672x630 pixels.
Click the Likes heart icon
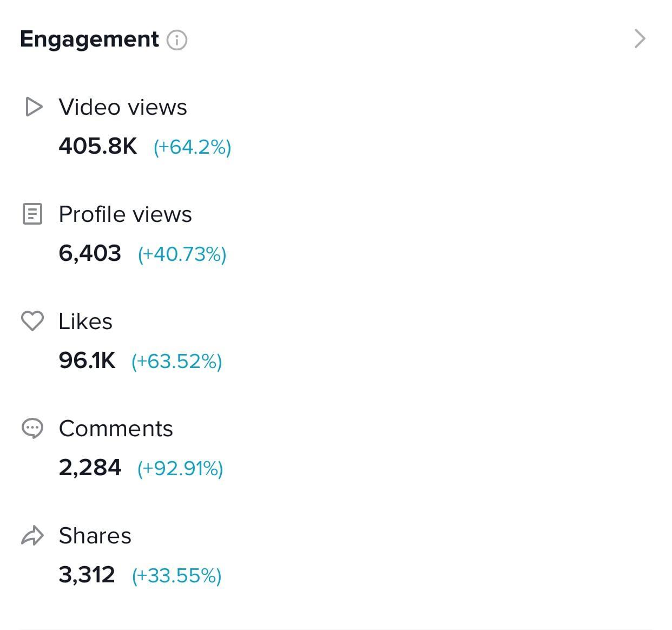point(32,321)
